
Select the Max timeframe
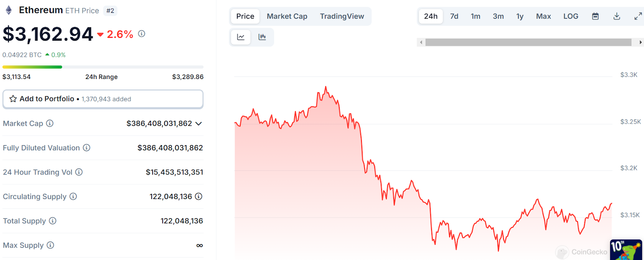pyautogui.click(x=543, y=16)
